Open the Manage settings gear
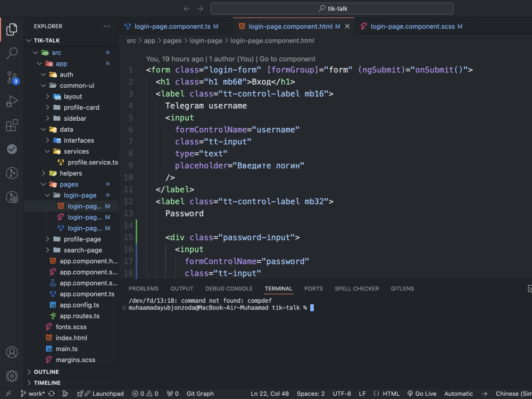Image resolution: width=532 pixels, height=399 pixels. click(12, 375)
